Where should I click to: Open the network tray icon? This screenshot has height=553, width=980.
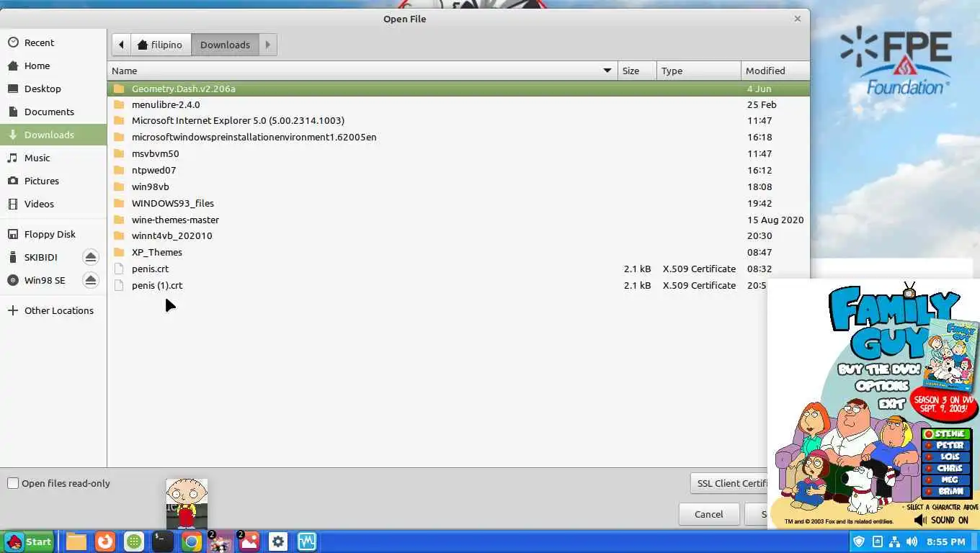(x=894, y=541)
